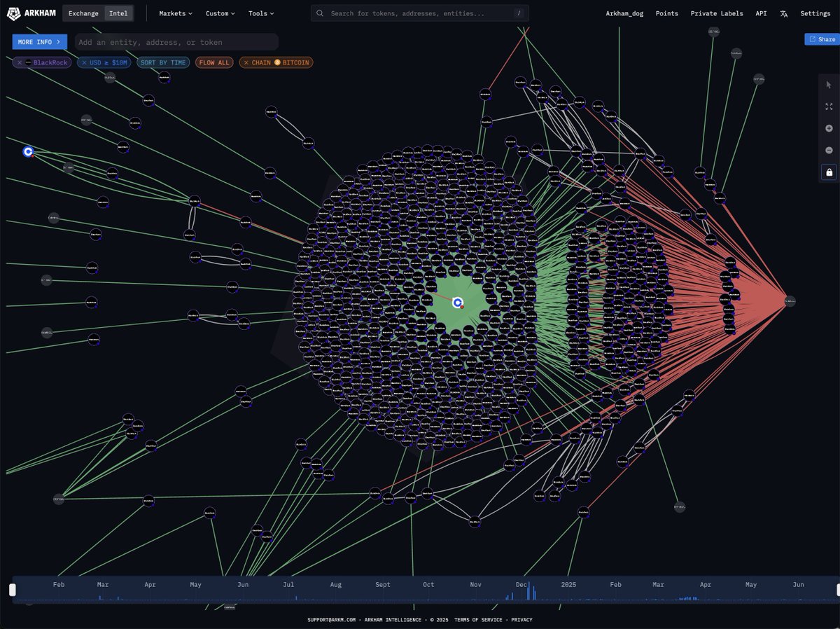Select the pointer tool in graph toolbar

(x=829, y=84)
